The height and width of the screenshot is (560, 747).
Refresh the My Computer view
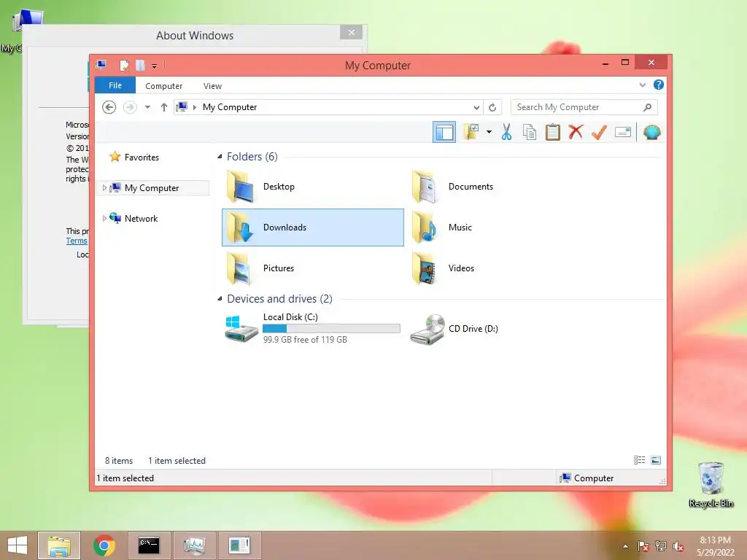coord(492,107)
